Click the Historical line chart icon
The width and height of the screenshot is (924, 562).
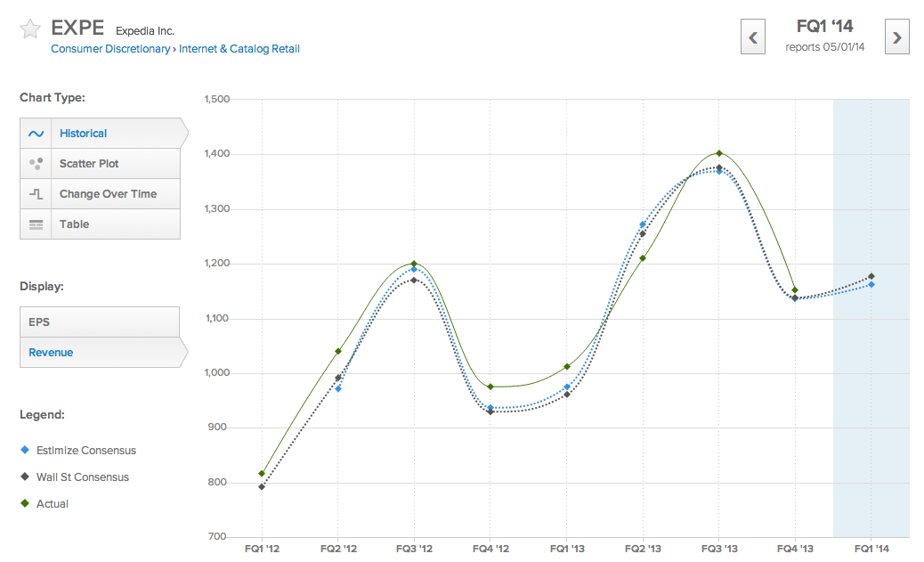(x=36, y=134)
